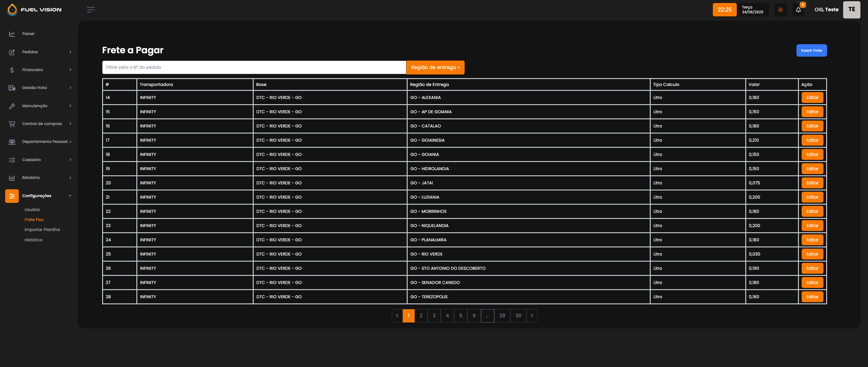
Task: Toggle the sun light-theme icon
Action: coord(780,10)
